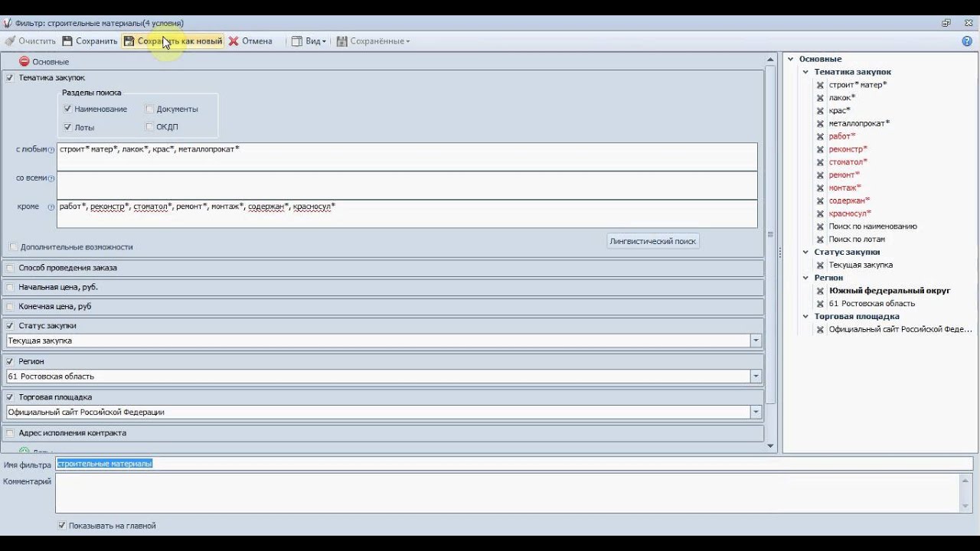The width and height of the screenshot is (980, 551).
Task: Open the Сохранённые dropdown menu
Action: click(x=374, y=41)
